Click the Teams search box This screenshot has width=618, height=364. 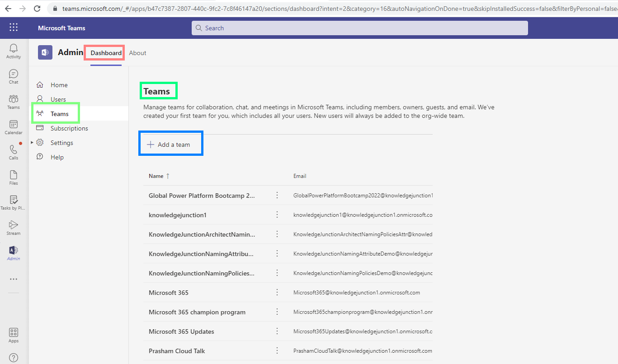click(x=359, y=28)
